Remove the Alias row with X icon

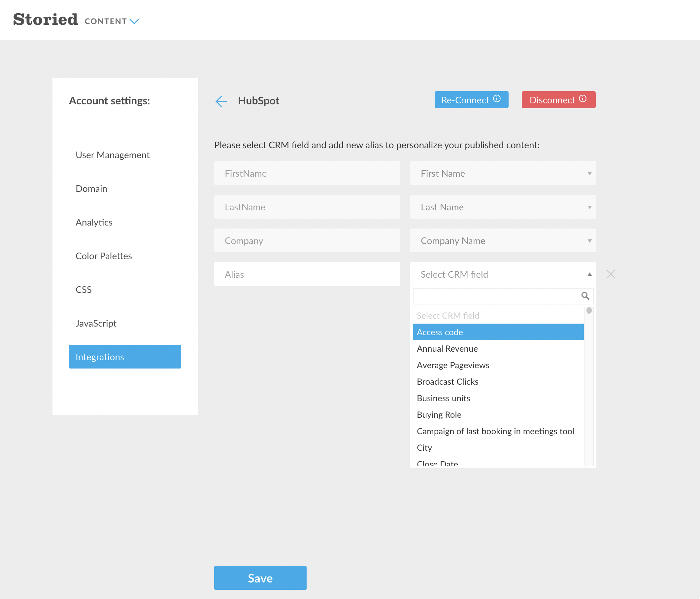point(611,274)
